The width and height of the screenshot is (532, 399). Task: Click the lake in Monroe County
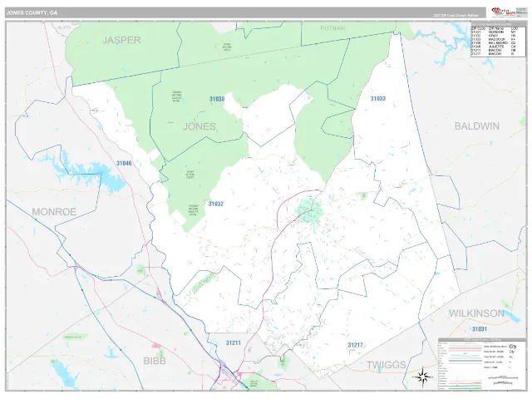pyautogui.click(x=84, y=171)
